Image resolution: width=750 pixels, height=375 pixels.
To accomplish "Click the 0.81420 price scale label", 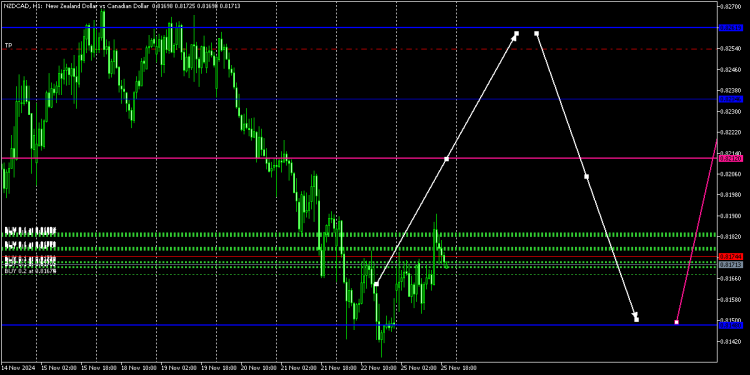I will 731,342.
